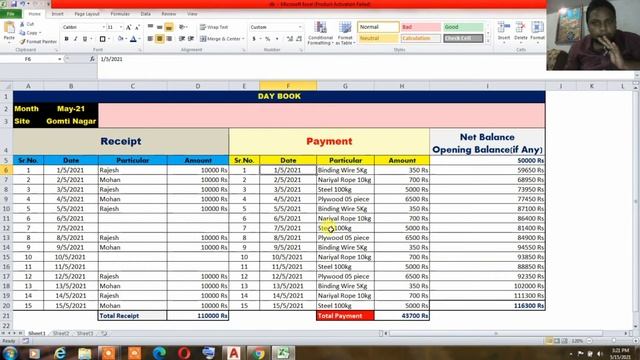Apply the Neutral cell style

(378, 38)
